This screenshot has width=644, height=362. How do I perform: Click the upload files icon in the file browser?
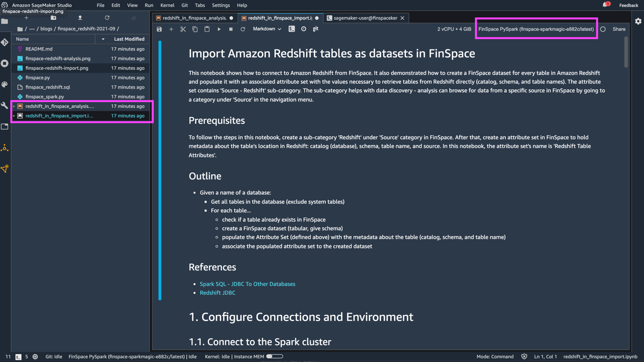[x=80, y=18]
